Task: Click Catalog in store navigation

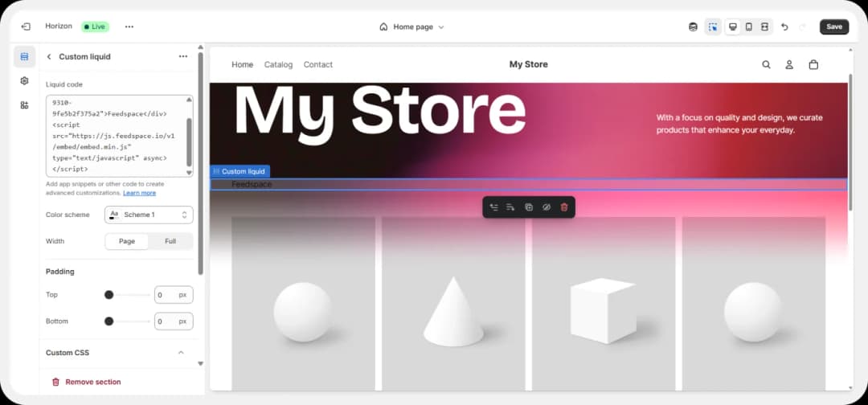Action: (x=278, y=65)
